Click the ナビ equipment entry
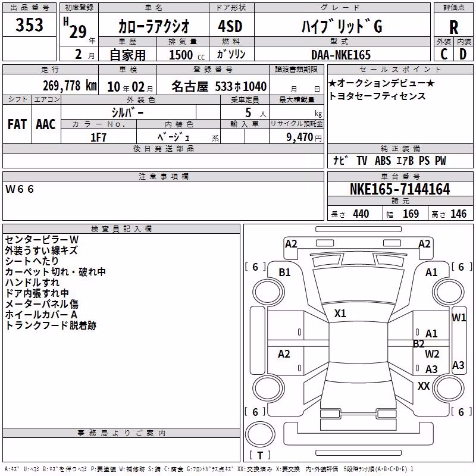 [x=340, y=160]
